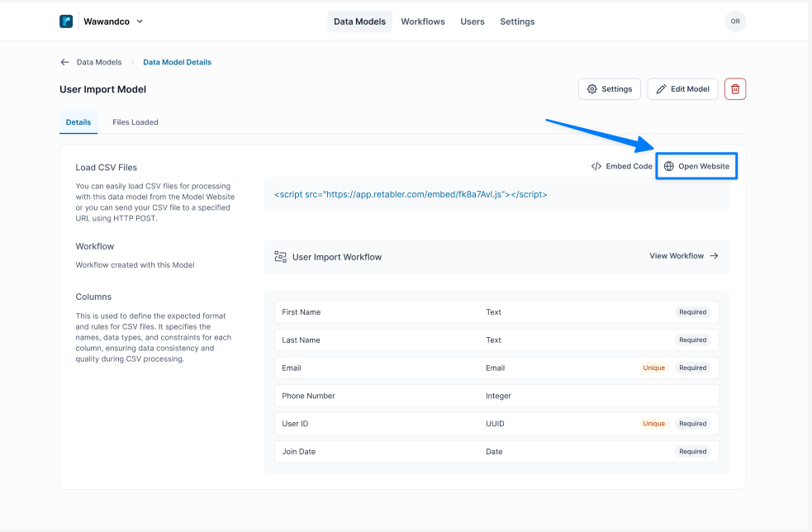Click the globe icon in Open Website

click(669, 166)
